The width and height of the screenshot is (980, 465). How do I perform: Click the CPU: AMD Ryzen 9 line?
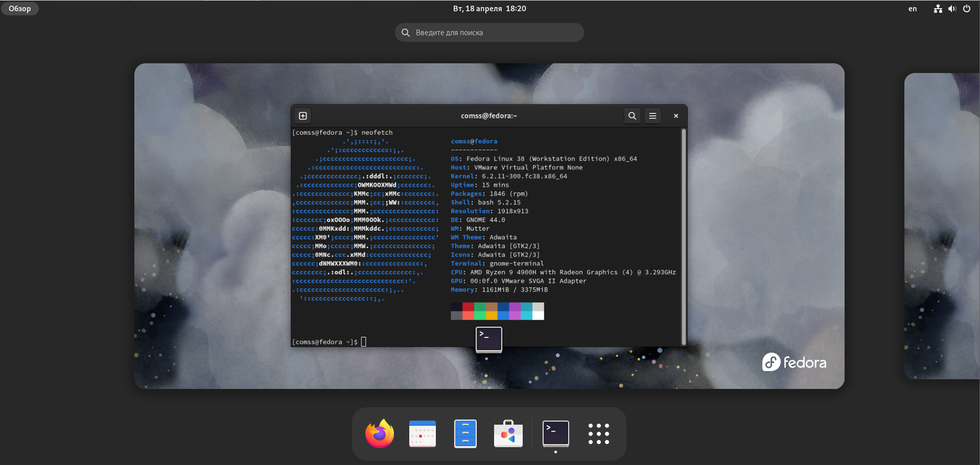[563, 272]
